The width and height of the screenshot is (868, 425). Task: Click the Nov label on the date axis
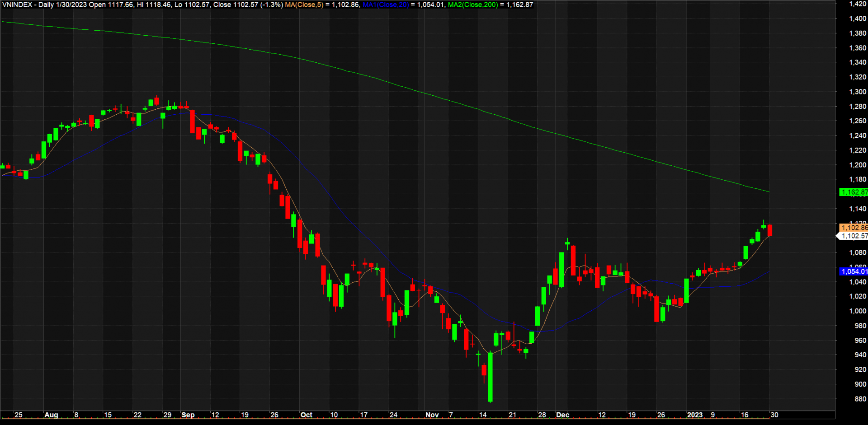(x=432, y=415)
